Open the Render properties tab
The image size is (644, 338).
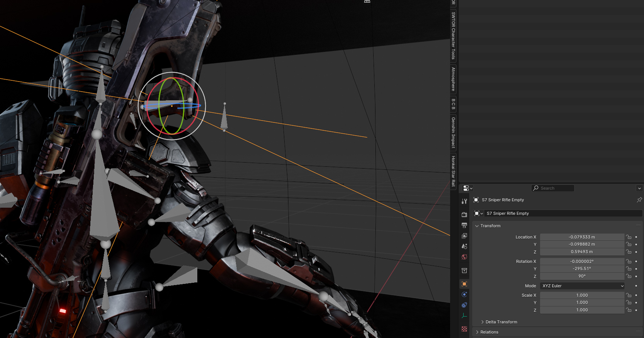[x=464, y=214]
